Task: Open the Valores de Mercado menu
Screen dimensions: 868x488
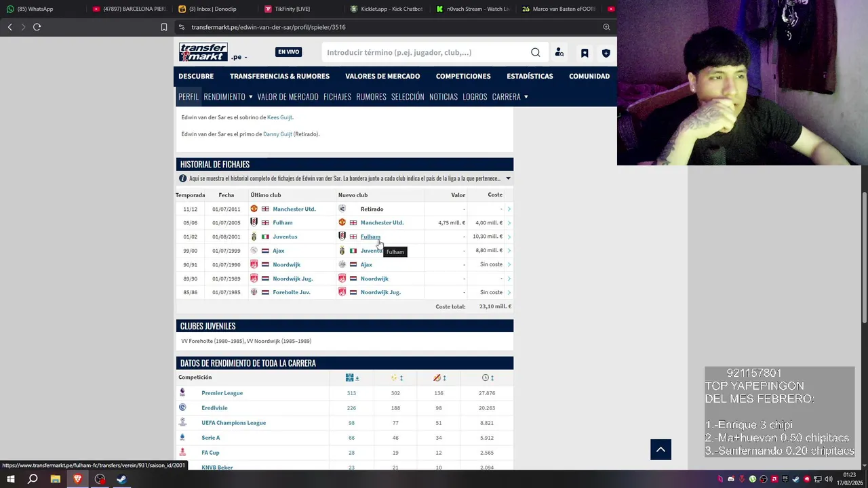Action: point(382,76)
